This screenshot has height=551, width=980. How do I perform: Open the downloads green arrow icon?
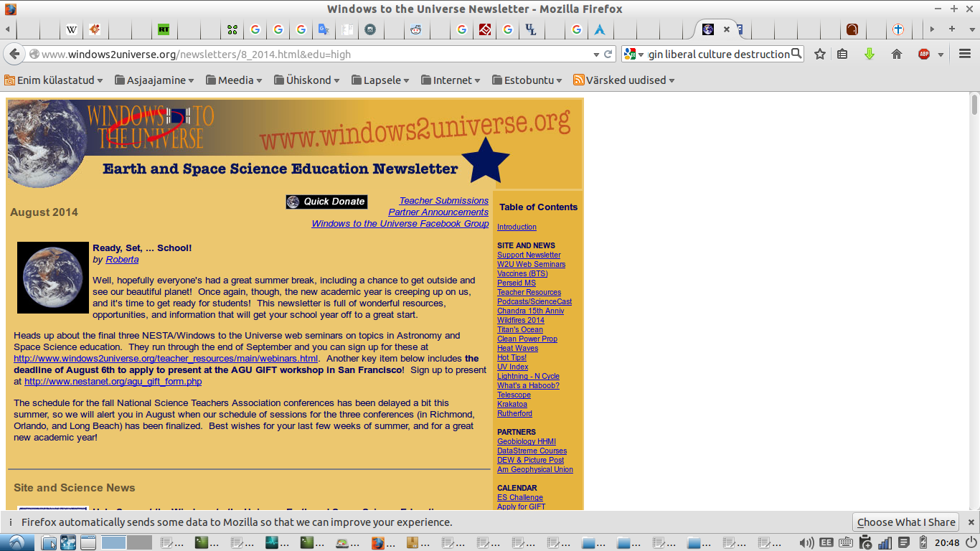pos(869,54)
